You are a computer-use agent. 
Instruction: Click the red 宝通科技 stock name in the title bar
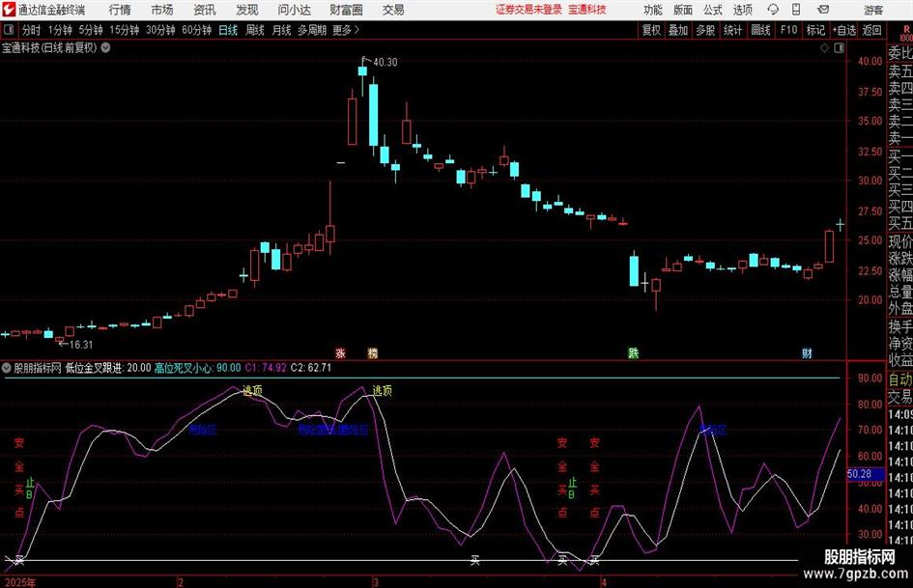[587, 10]
